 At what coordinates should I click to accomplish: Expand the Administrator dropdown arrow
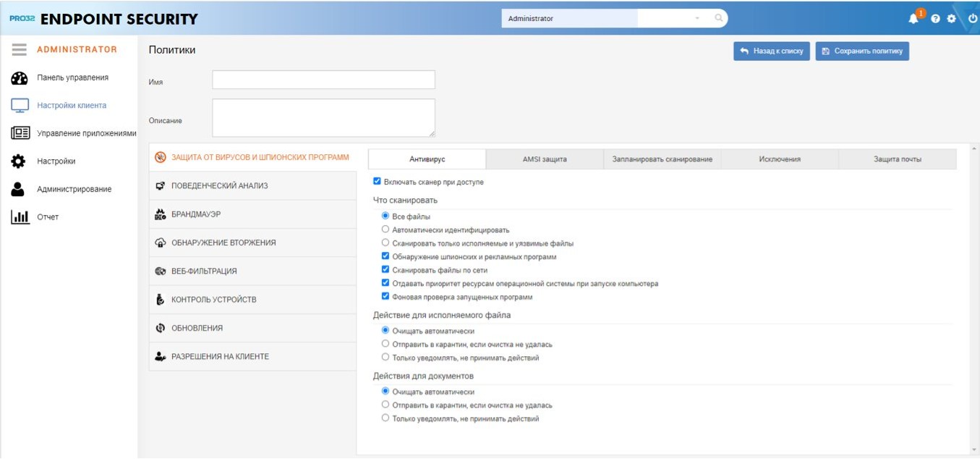[x=697, y=18]
